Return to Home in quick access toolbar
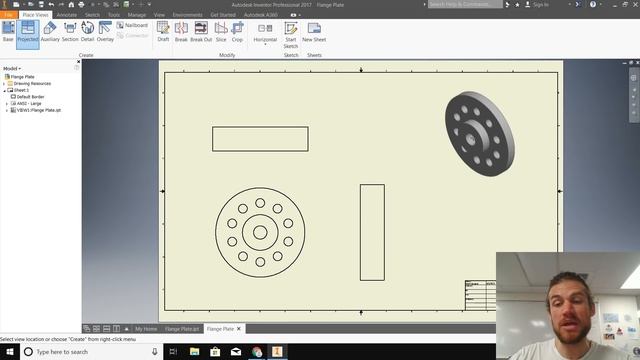The image size is (640, 360). 71,4
